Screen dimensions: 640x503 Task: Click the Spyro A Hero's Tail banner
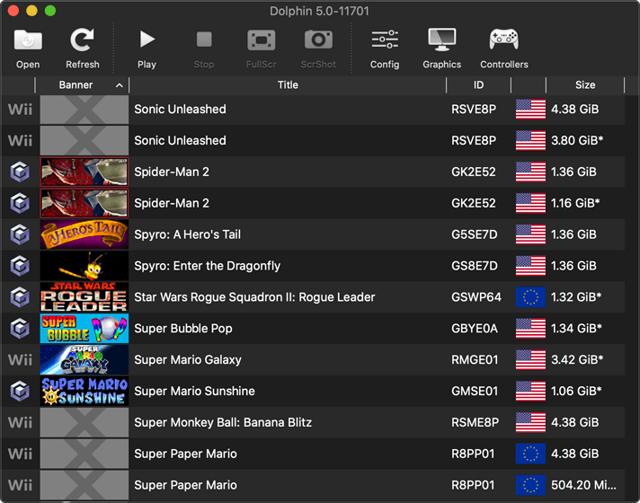tap(84, 234)
